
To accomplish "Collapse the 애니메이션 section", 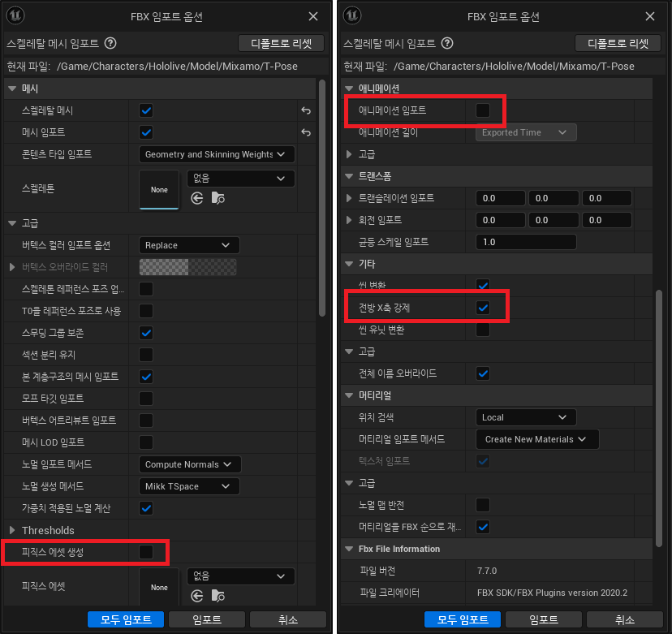I will coord(349,88).
